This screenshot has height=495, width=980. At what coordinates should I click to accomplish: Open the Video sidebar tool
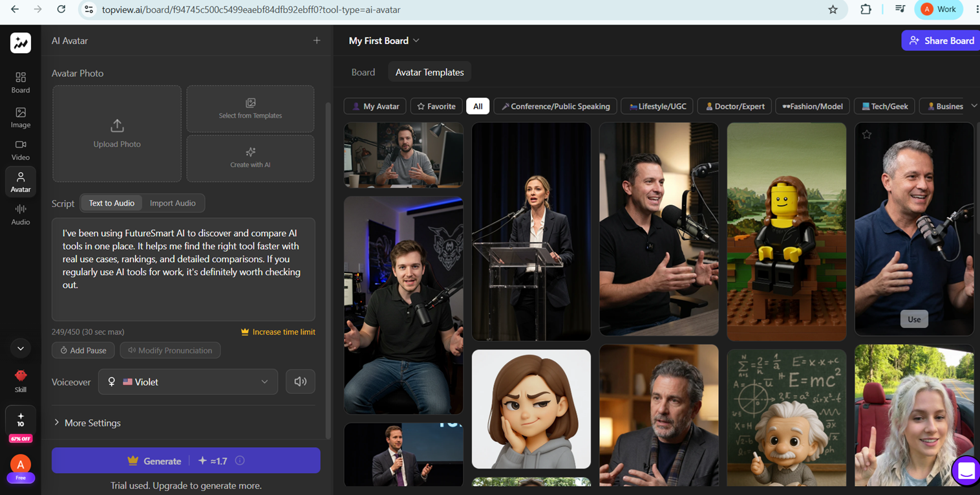[21, 150]
